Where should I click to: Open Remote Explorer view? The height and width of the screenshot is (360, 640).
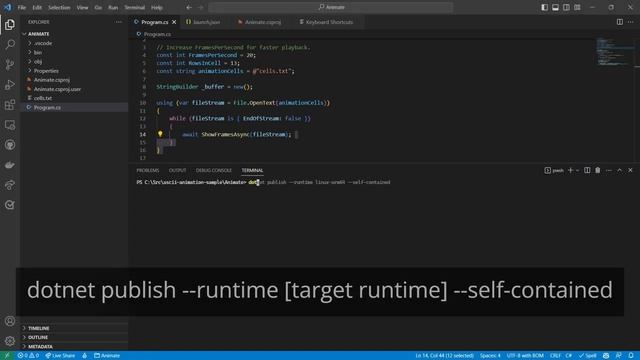(x=10, y=125)
